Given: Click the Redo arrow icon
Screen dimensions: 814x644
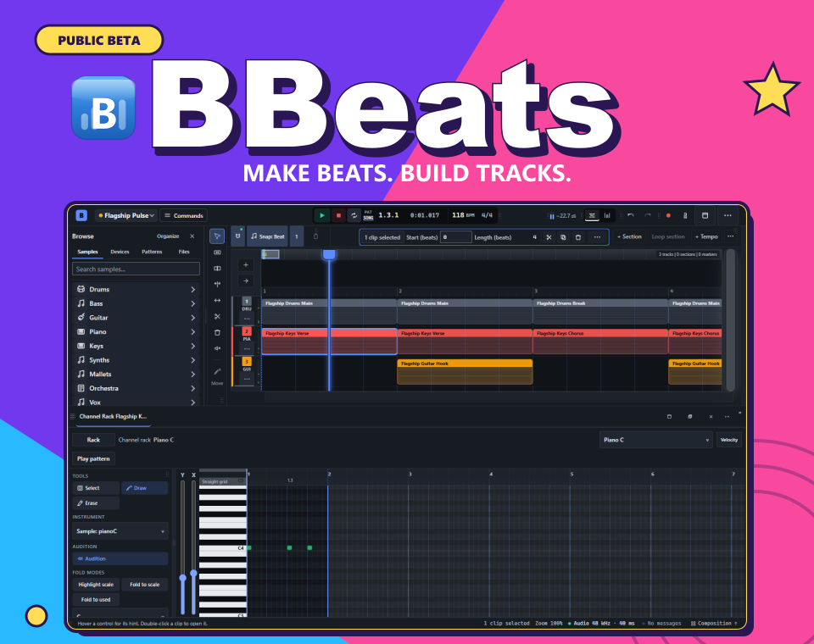Looking at the screenshot, I should pyautogui.click(x=647, y=215).
